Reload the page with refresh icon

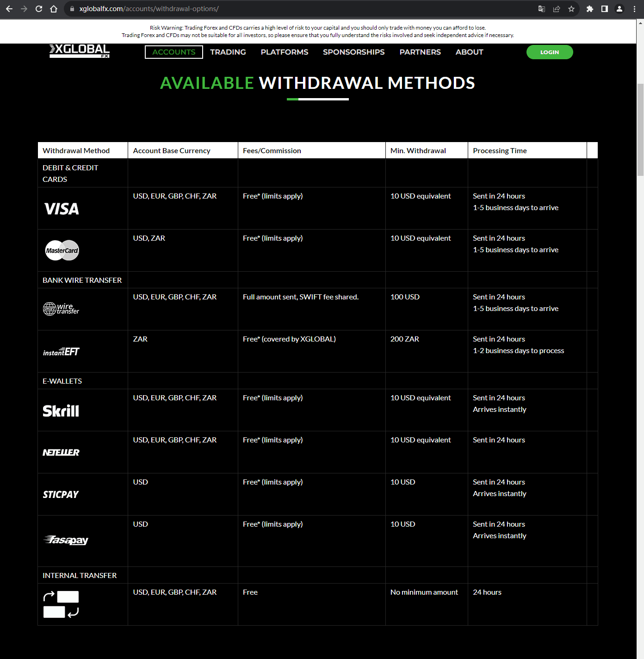click(x=39, y=9)
